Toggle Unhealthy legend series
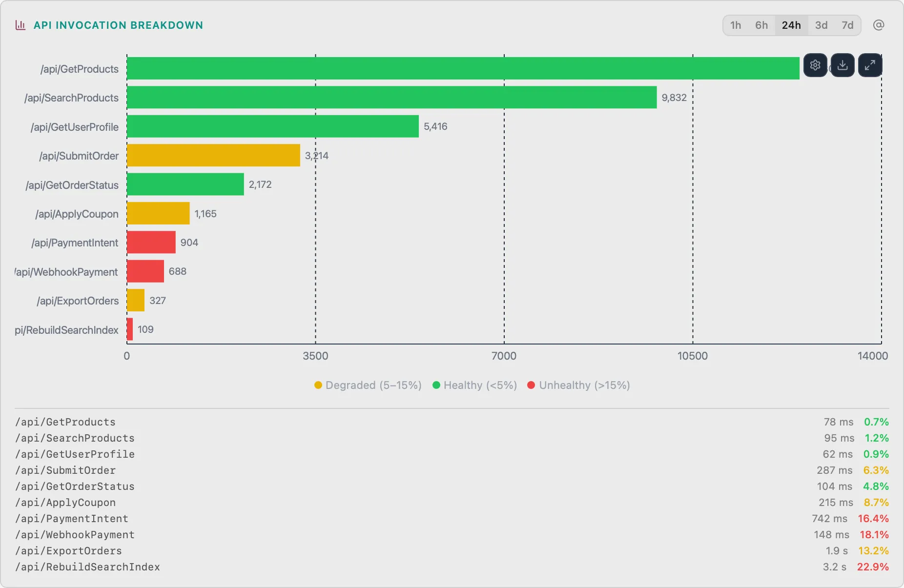The image size is (904, 588). coord(579,385)
